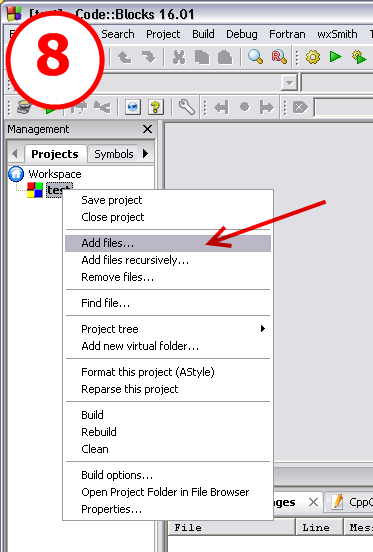Open the Project menu
Viewport: 373px width, 552px height.
(163, 34)
